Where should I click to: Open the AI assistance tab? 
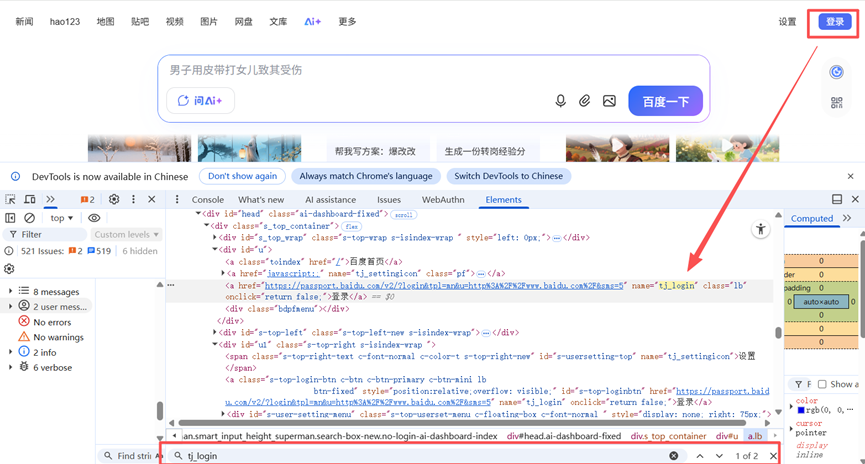pos(330,200)
